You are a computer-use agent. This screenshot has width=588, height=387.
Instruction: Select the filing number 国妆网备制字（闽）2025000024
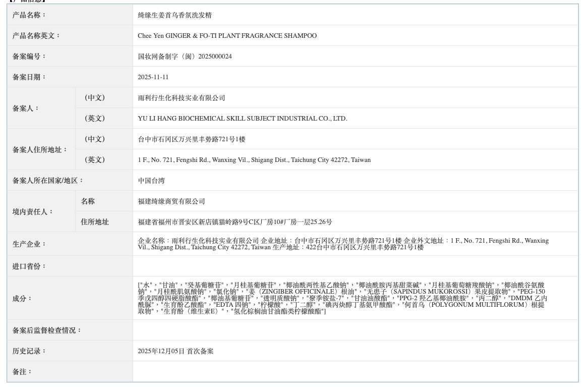point(185,57)
